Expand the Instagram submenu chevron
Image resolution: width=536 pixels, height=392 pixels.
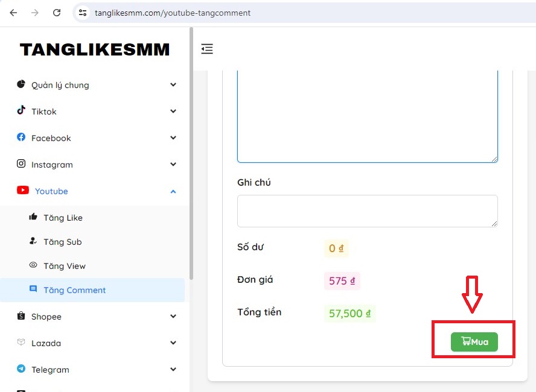pyautogui.click(x=173, y=164)
